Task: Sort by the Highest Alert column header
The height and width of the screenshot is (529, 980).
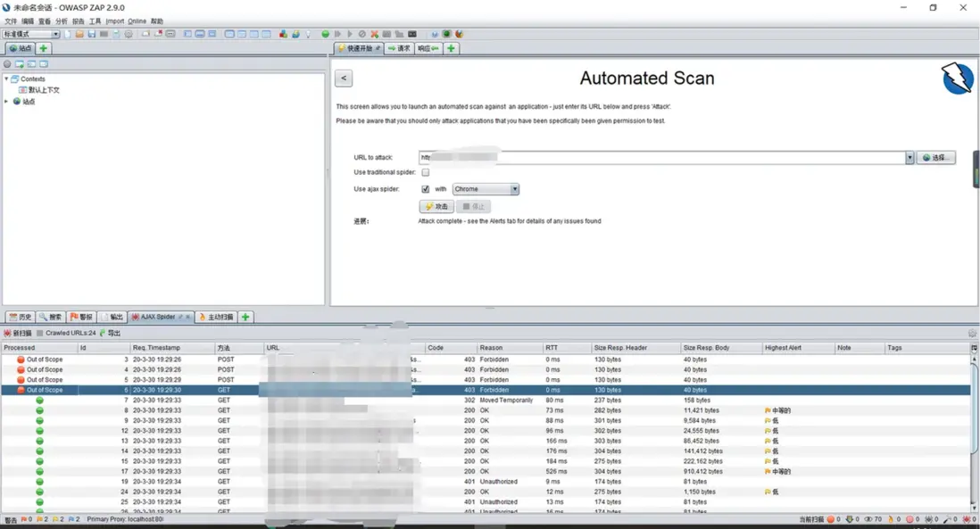Action: 798,347
